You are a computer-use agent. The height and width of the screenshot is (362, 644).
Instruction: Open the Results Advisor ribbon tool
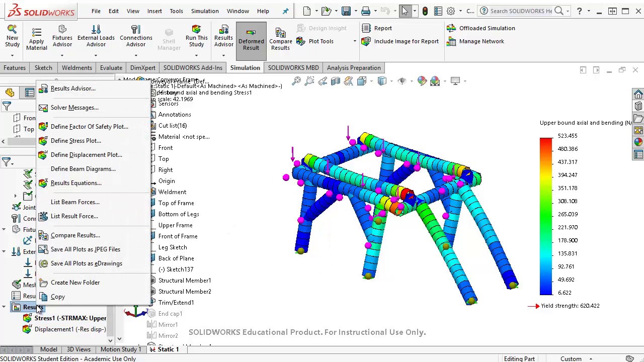click(x=223, y=36)
